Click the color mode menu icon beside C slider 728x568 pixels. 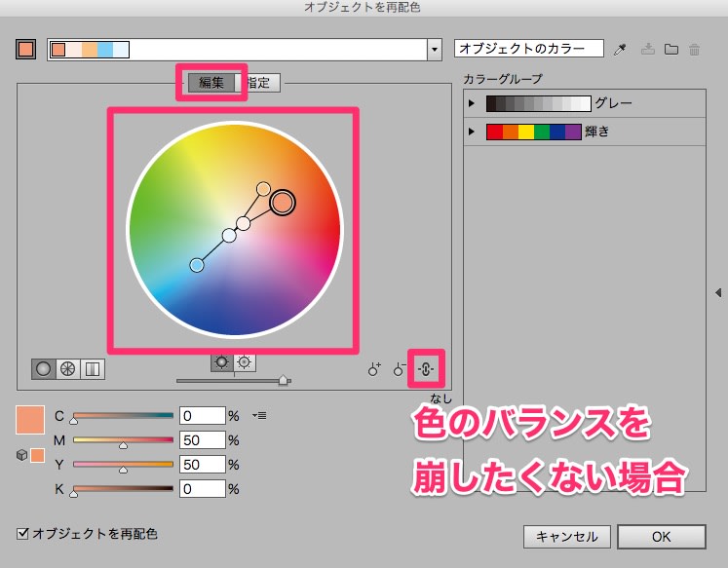[x=259, y=415]
